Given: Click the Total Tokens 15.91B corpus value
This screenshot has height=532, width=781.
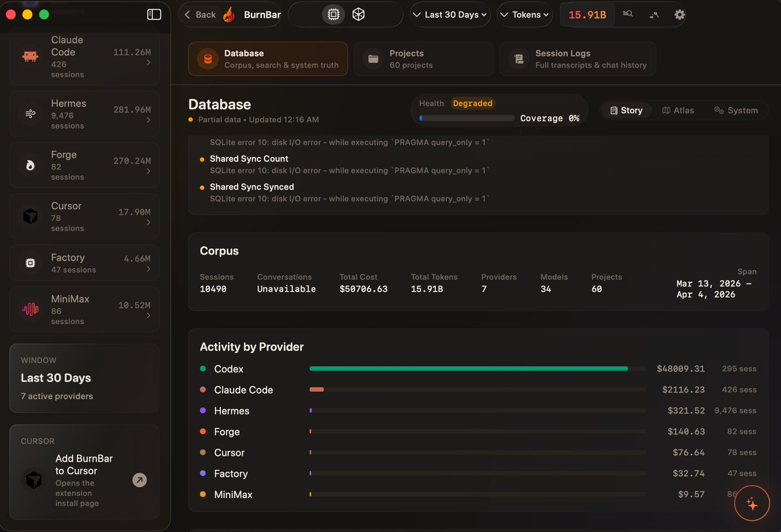Looking at the screenshot, I should click(x=427, y=289).
